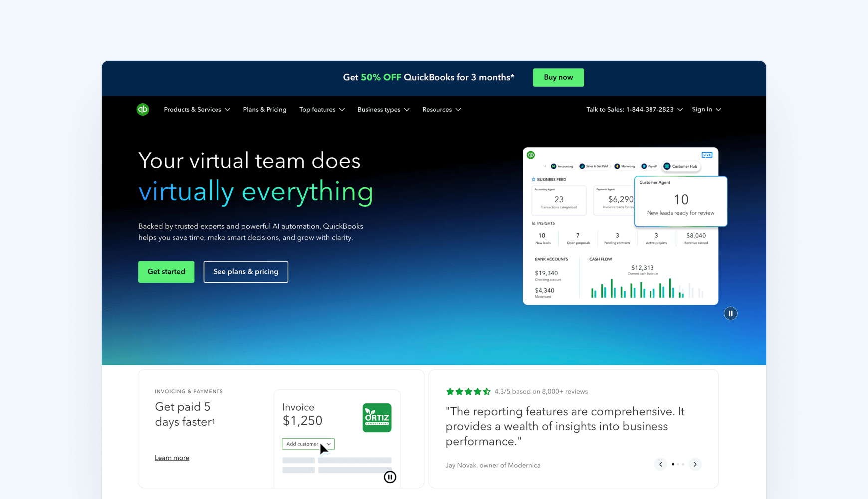Pause the hero dashboard animation
The height and width of the screenshot is (499, 868).
coord(730,313)
